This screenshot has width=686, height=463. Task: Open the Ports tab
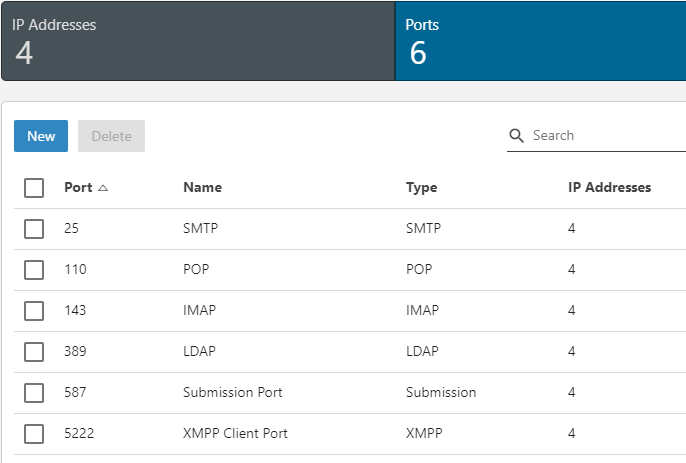pos(540,41)
